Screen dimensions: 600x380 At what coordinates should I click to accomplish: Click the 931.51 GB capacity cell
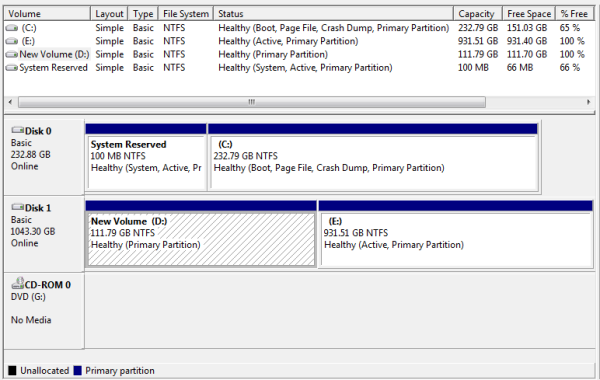pyautogui.click(x=478, y=41)
